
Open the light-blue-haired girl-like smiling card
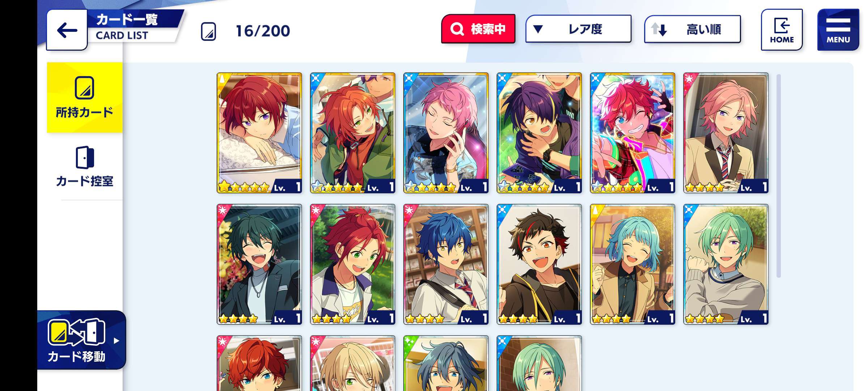point(633,264)
